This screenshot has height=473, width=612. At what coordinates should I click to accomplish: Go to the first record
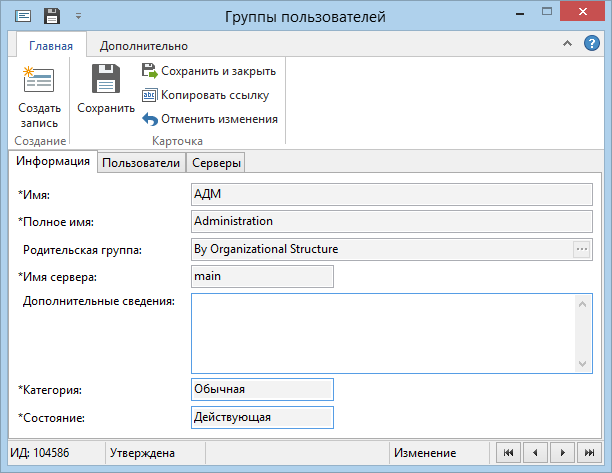(508, 453)
